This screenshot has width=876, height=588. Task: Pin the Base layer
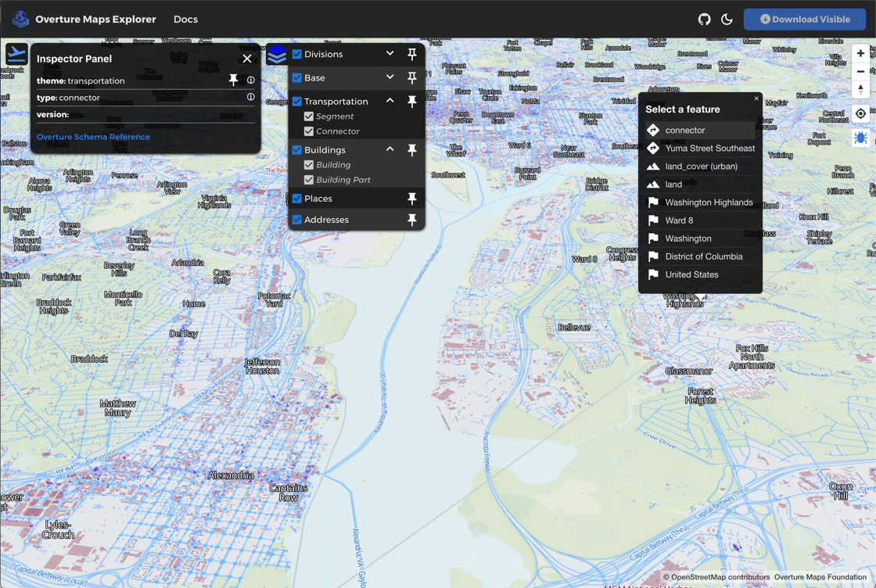pos(411,77)
